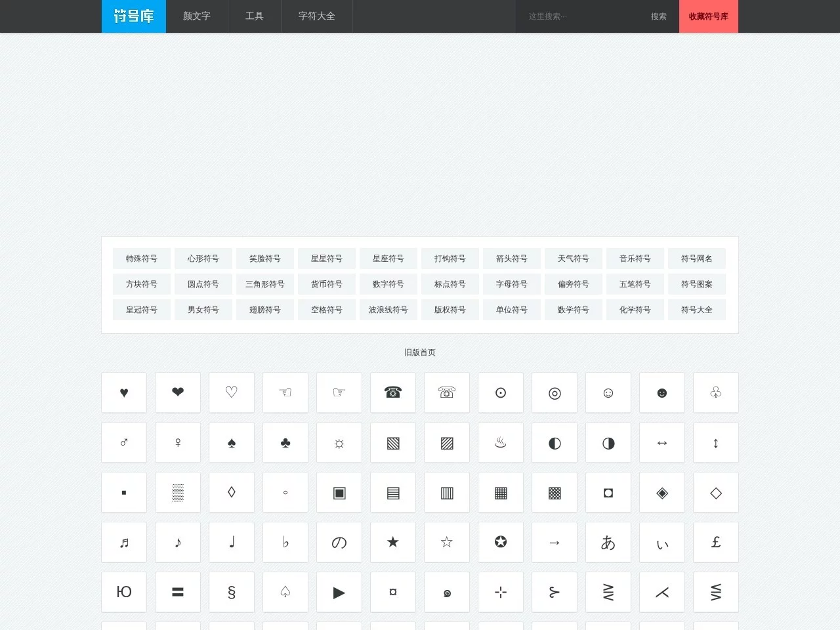This screenshot has height=630, width=840.
Task: Click the male sign symbol tile
Action: tap(124, 442)
